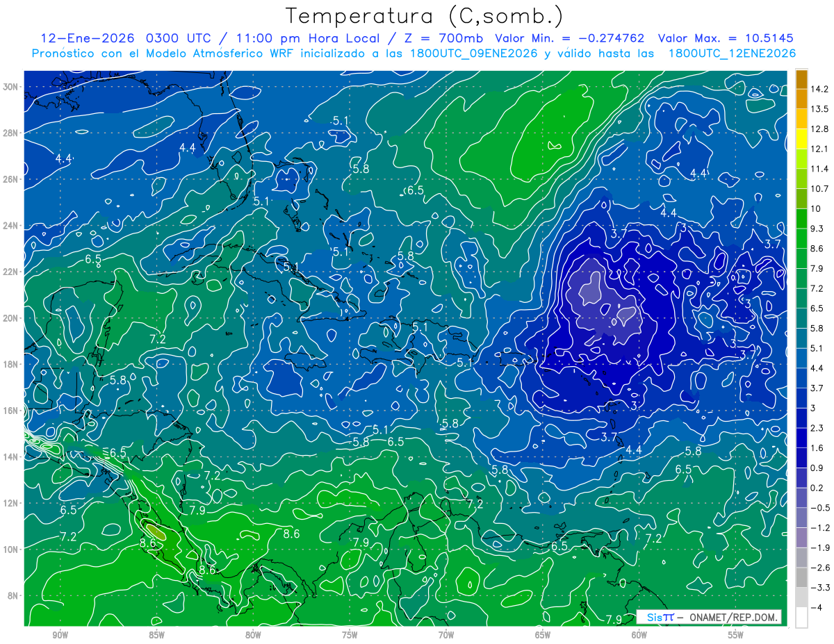
Task: Click the 65W longitude axis label
Action: pos(543,635)
